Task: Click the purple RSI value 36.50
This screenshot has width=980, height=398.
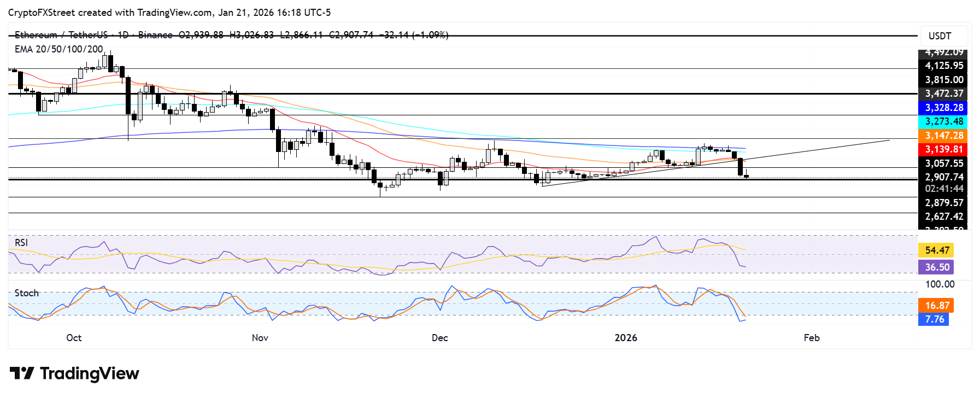Action: coord(937,267)
